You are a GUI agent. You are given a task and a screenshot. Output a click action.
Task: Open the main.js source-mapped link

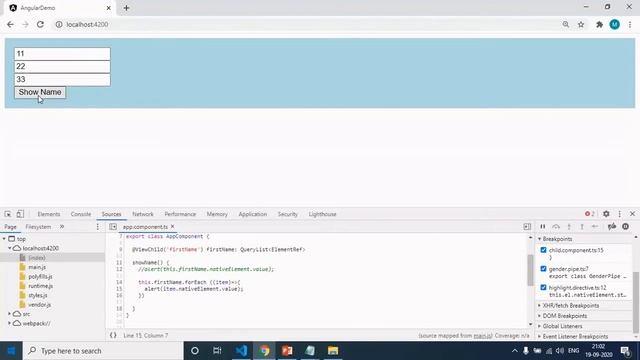click(482, 336)
